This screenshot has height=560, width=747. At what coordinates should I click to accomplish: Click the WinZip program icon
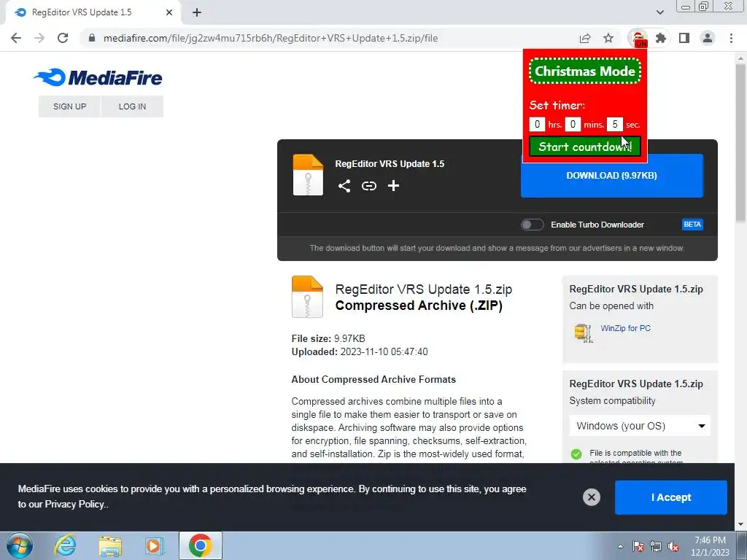click(584, 333)
